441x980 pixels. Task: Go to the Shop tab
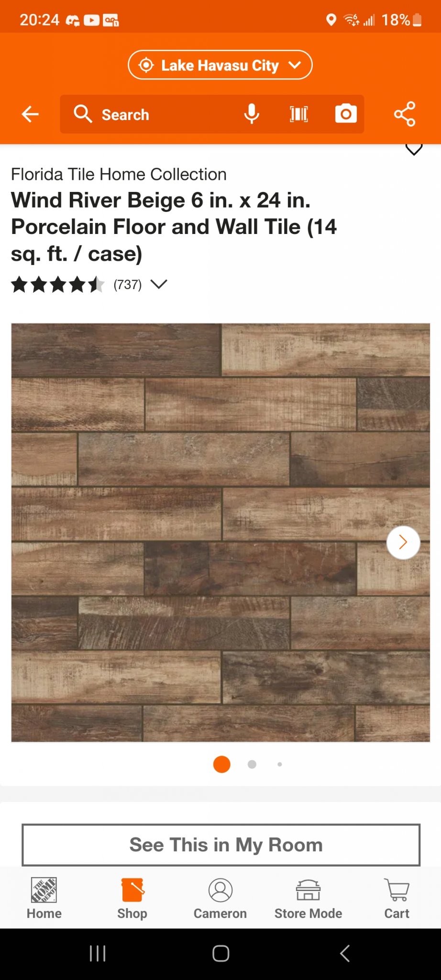pos(132,899)
